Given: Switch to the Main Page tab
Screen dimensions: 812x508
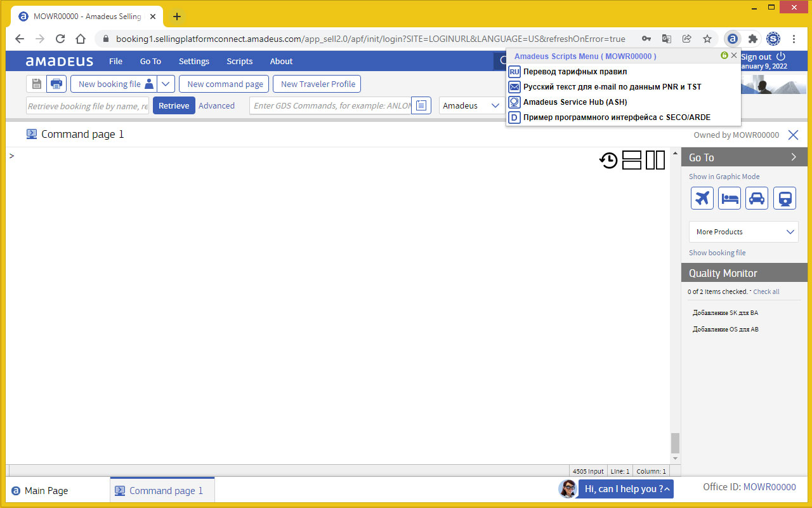Looking at the screenshot, I should pyautogui.click(x=40, y=490).
